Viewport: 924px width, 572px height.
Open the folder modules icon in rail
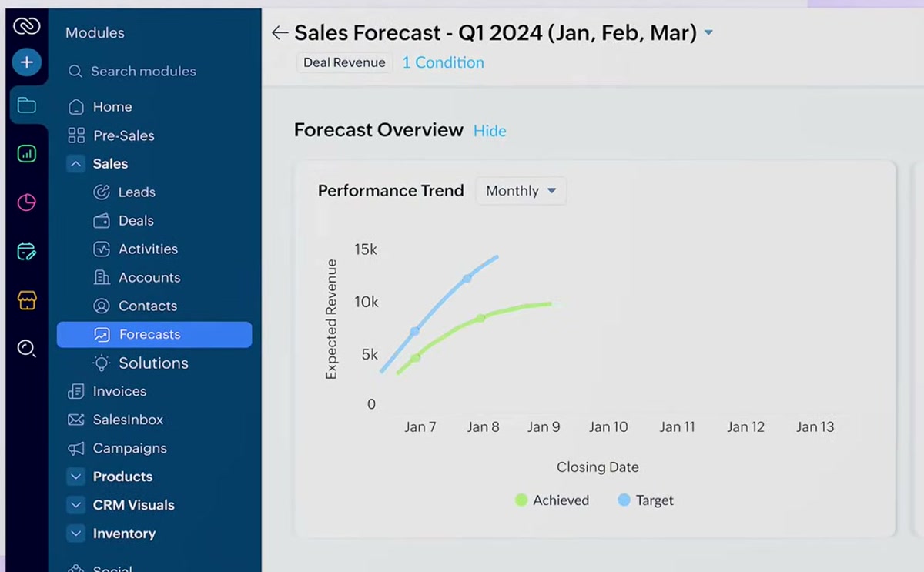27,105
